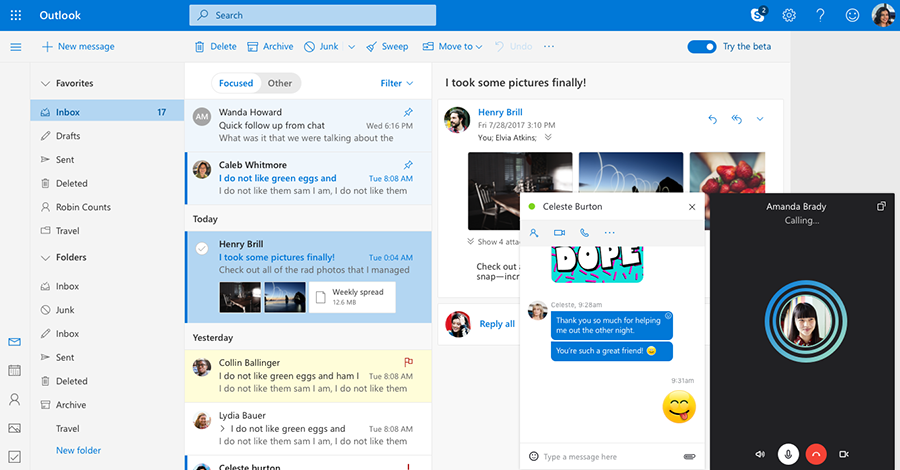Screen dimensions: 900x470
Task: Hang up the call to Amanda Brady
Action: [x=816, y=454]
